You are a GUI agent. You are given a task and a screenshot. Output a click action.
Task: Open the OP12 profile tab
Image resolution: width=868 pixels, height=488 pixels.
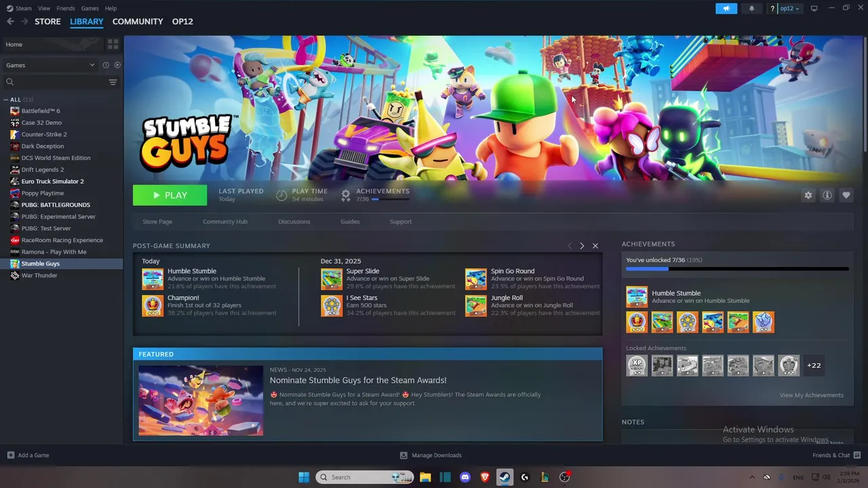point(182,22)
